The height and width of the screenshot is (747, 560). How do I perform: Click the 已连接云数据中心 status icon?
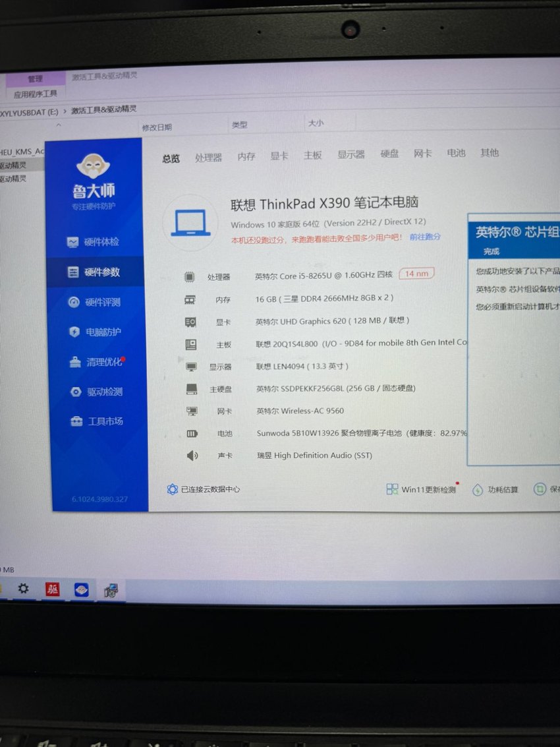coord(173,489)
